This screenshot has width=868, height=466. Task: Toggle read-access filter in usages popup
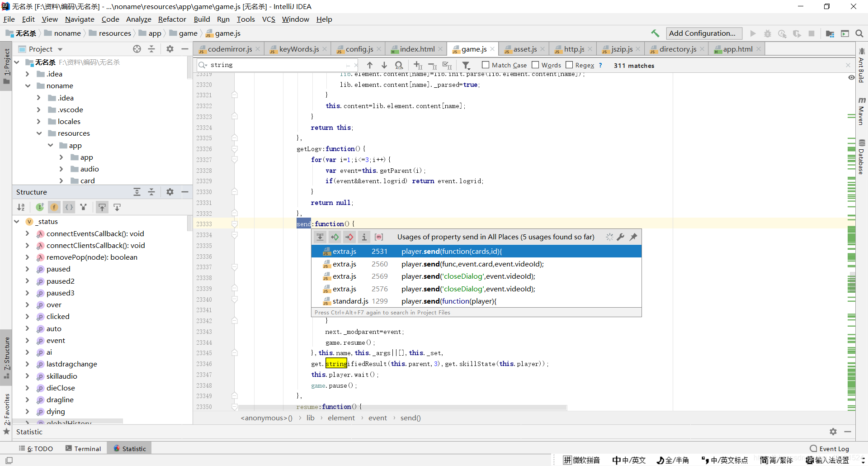click(335, 237)
